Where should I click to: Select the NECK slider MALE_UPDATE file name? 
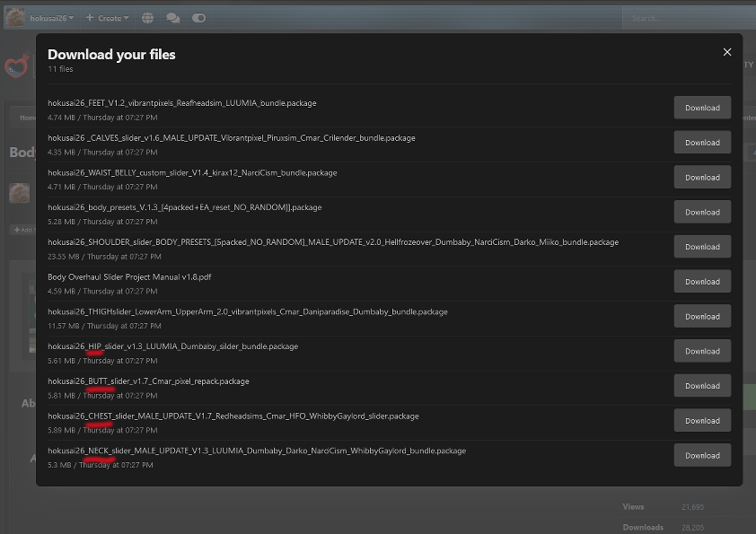pos(257,451)
